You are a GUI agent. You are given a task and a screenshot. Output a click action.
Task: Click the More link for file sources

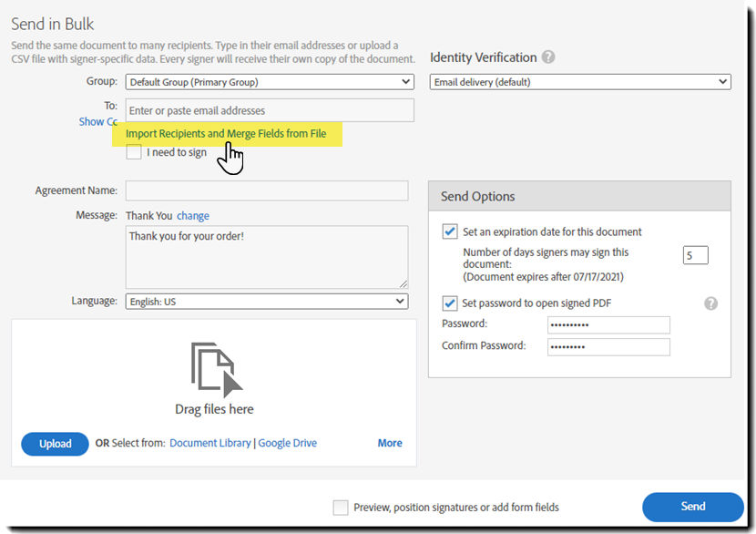coord(389,443)
